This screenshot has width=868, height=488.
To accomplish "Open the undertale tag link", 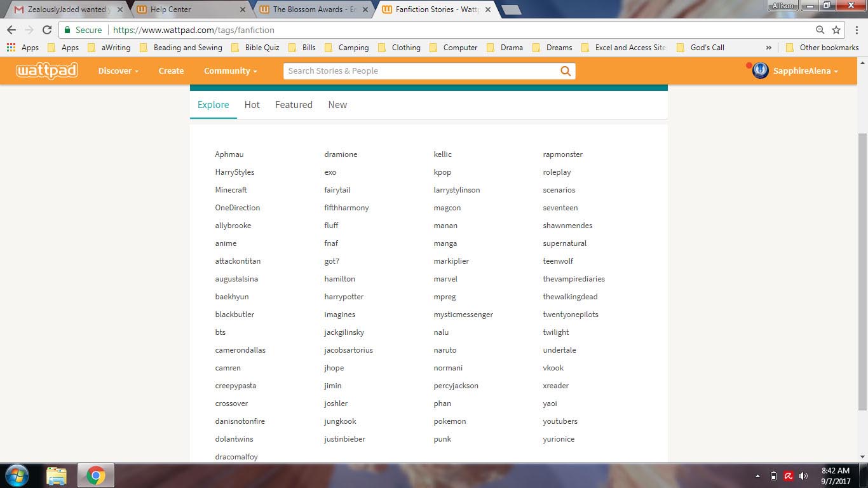I will click(559, 350).
